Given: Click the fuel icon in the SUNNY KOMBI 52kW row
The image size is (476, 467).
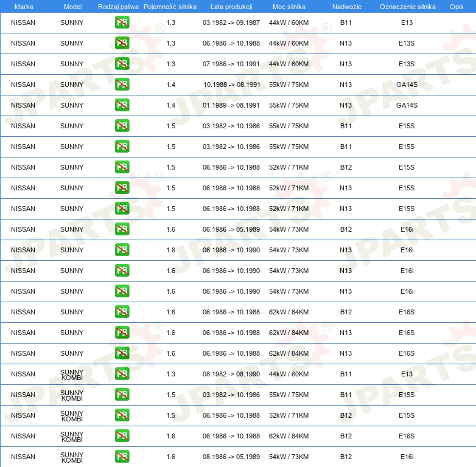Looking at the screenshot, I should [x=122, y=415].
